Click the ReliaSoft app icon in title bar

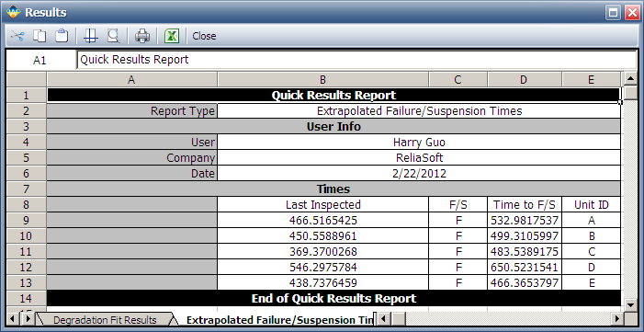(13, 12)
